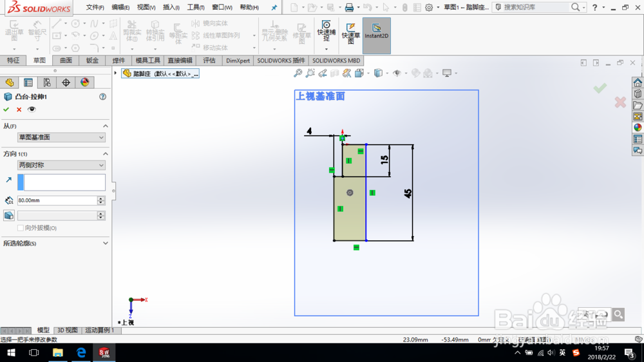644x362 pixels.
Task: Open the 帮助(H) menu
Action: tap(249, 7)
